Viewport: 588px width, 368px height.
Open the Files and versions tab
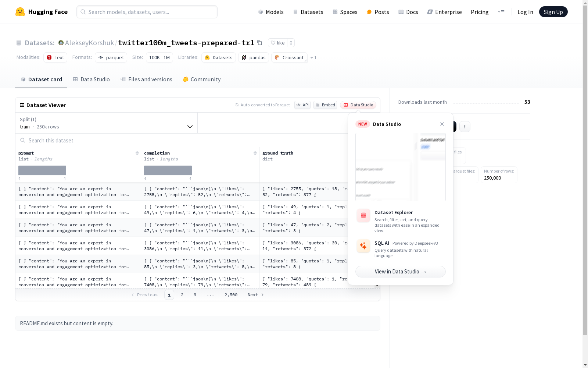[x=146, y=79]
